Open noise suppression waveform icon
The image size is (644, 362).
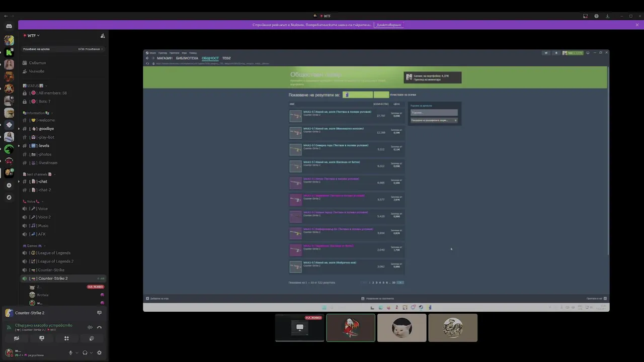(91, 327)
